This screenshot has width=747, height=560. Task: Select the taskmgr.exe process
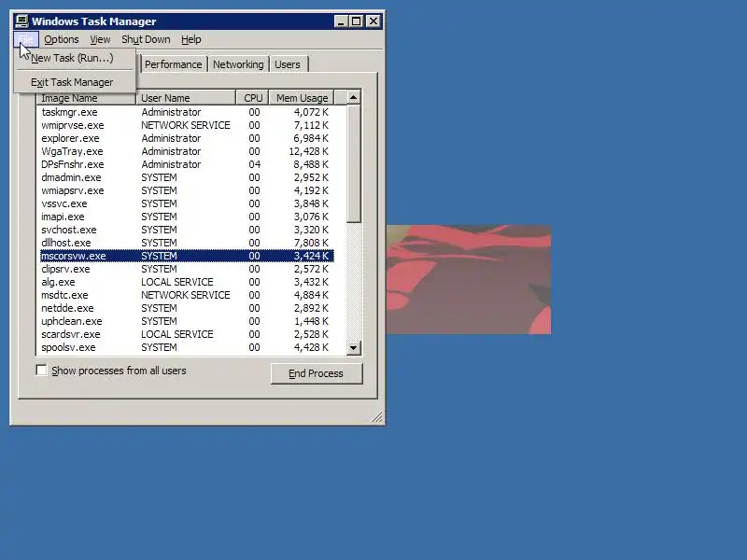coord(187,112)
